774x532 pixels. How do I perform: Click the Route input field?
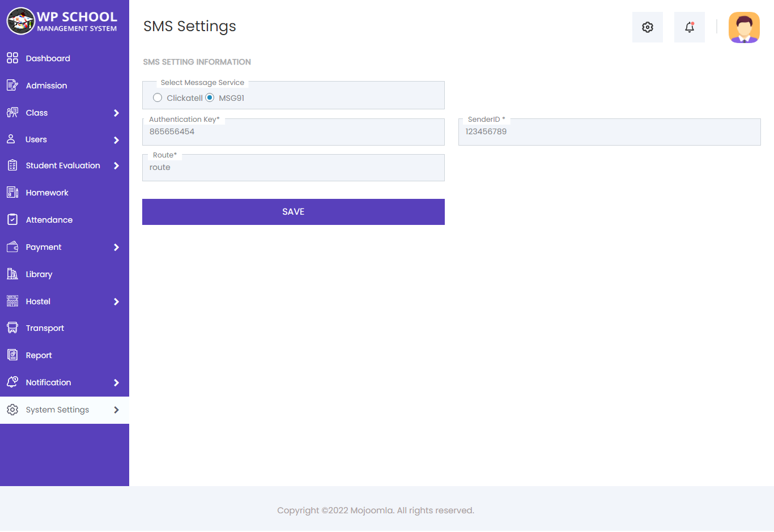tap(294, 168)
